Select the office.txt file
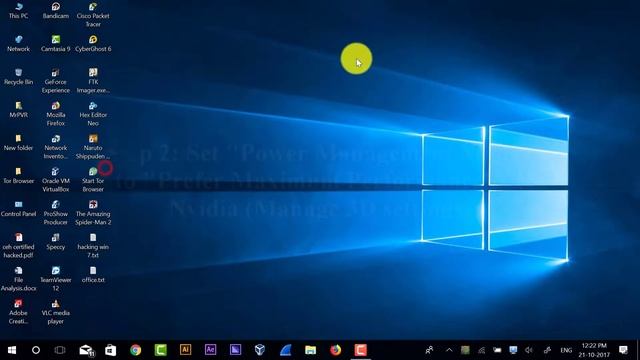The image size is (640, 360). (93, 275)
